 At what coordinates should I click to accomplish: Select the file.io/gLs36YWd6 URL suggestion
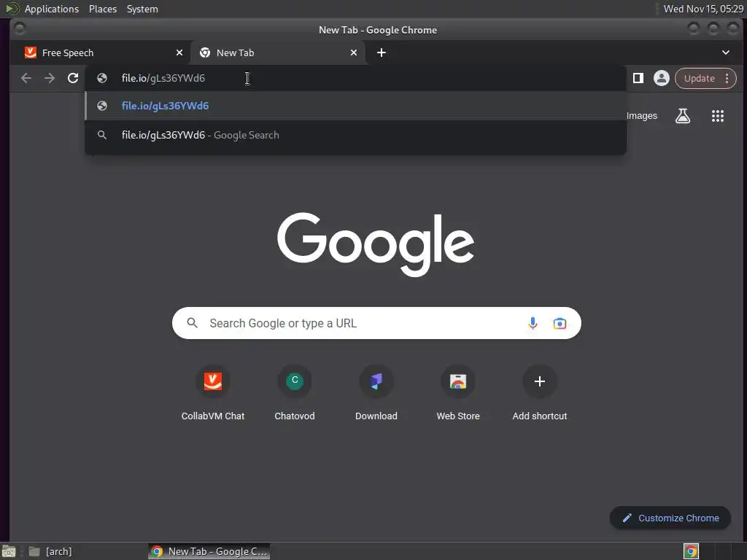[355, 106]
